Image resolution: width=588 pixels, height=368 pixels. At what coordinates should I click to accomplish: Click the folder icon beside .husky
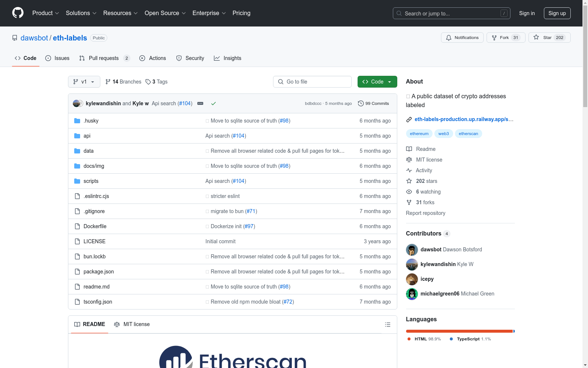[x=77, y=121]
